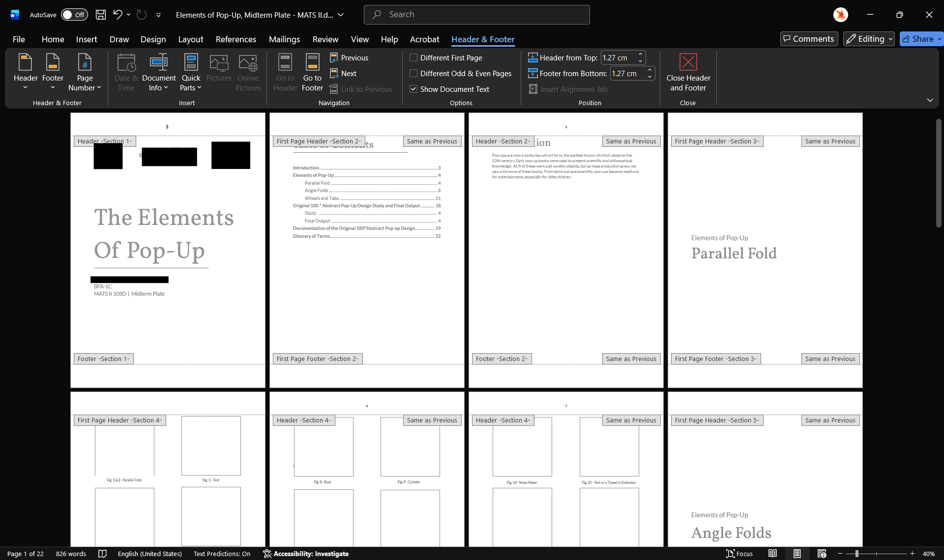Viewport: 944px width, 560px height.
Task: Click Go to Header icon
Action: [285, 72]
